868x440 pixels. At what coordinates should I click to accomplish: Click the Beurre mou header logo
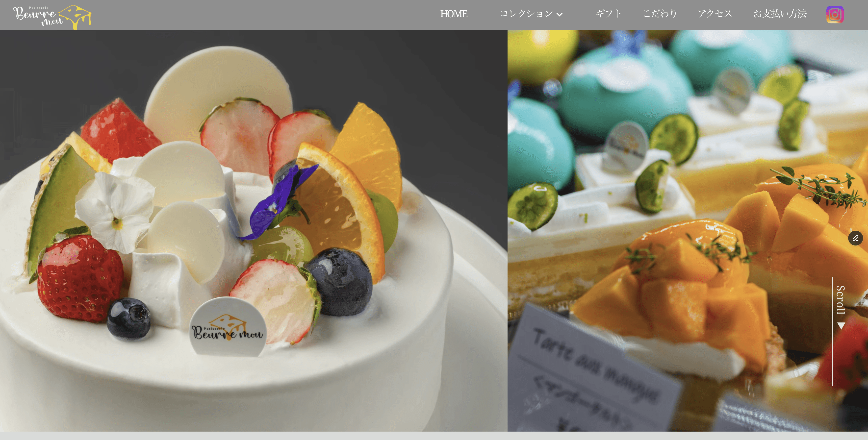52,17
